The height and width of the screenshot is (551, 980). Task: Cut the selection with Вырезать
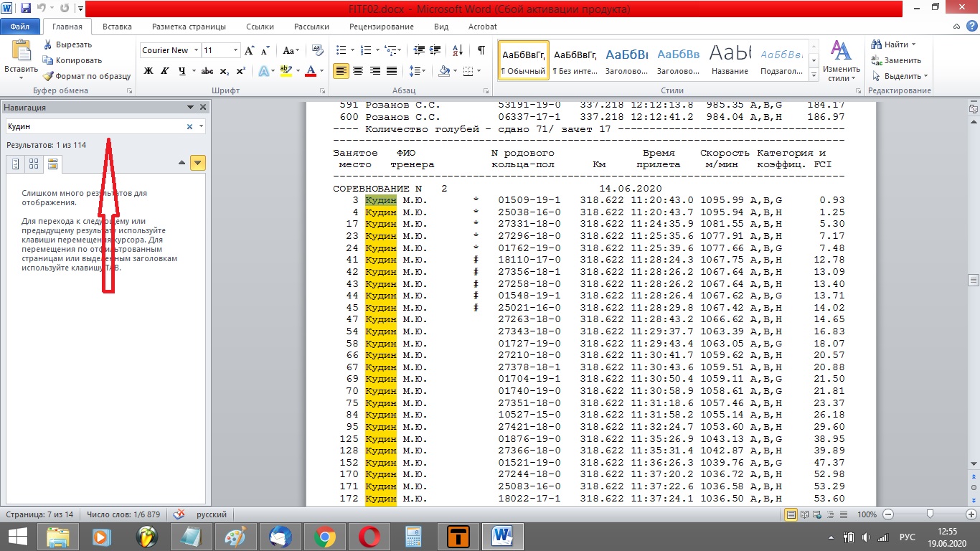(67, 44)
